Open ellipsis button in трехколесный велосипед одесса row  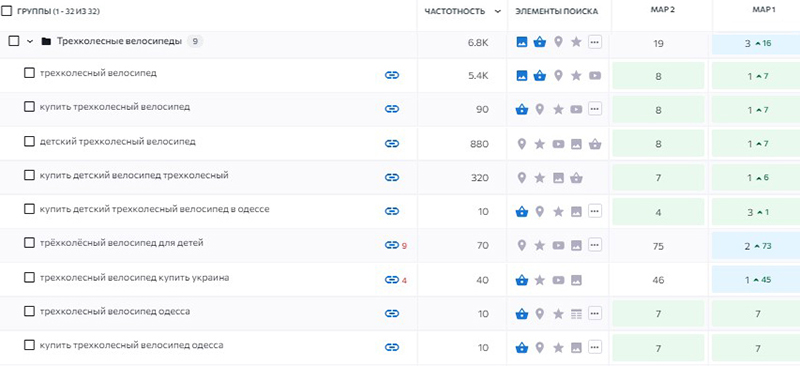click(x=594, y=313)
